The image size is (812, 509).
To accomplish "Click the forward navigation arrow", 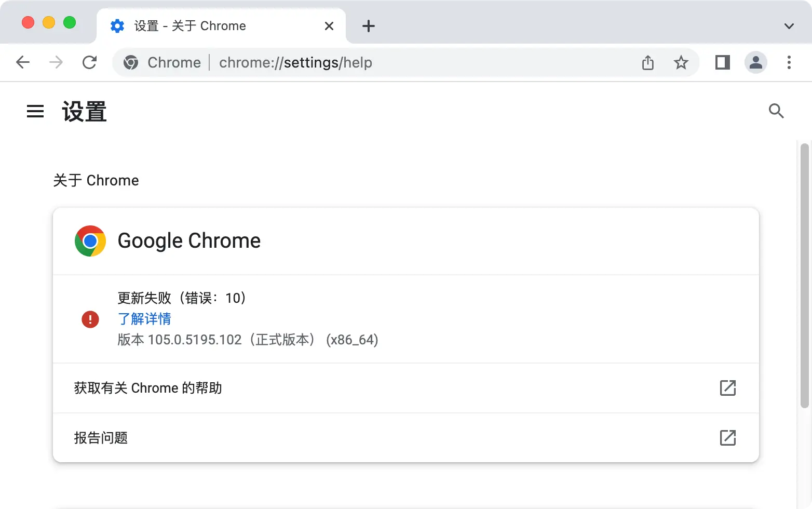I will 55,62.
